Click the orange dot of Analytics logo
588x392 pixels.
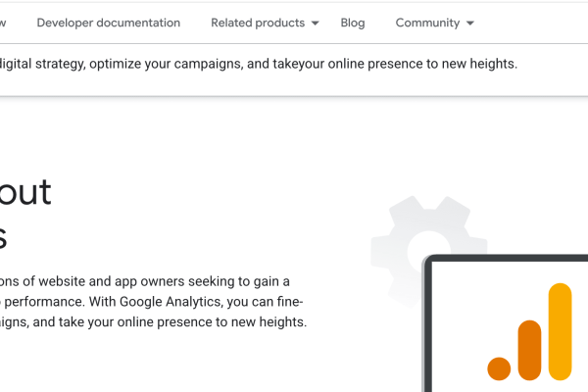[499, 368]
